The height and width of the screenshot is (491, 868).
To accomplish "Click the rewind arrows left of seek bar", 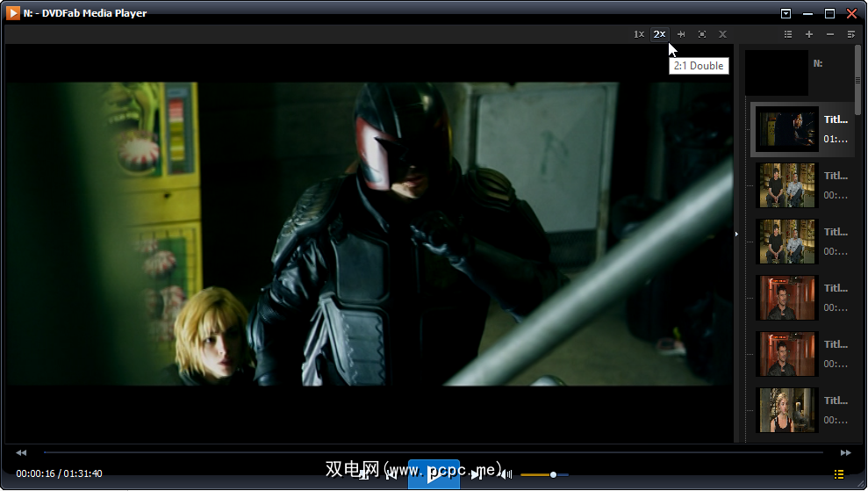I will point(21,452).
